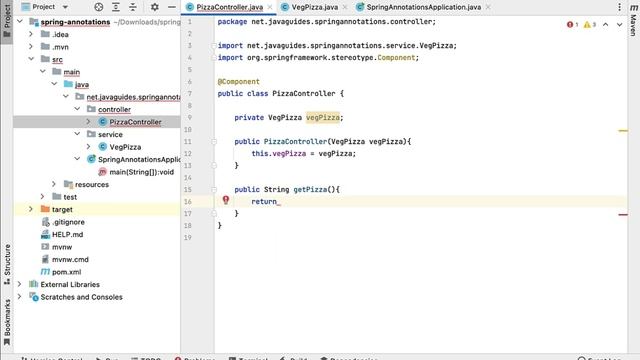Click the red error bulb on line 16
The height and width of the screenshot is (360, 640).
point(226,200)
